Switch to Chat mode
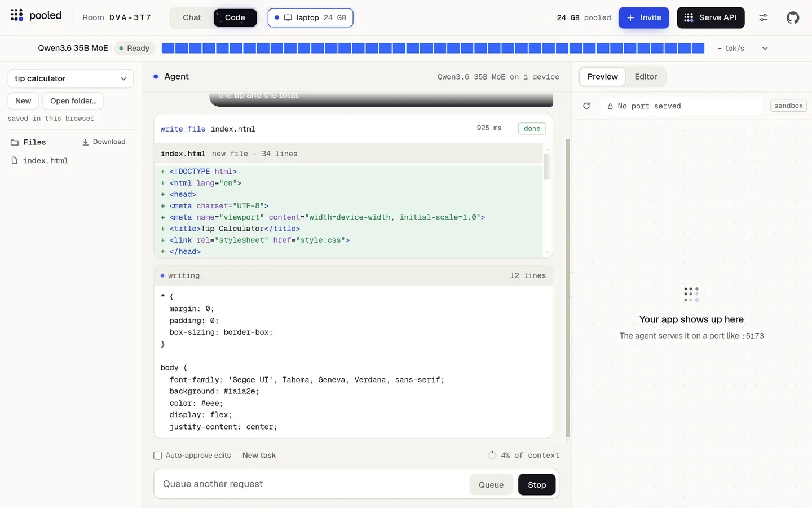Image resolution: width=812 pixels, height=508 pixels. tap(192, 17)
